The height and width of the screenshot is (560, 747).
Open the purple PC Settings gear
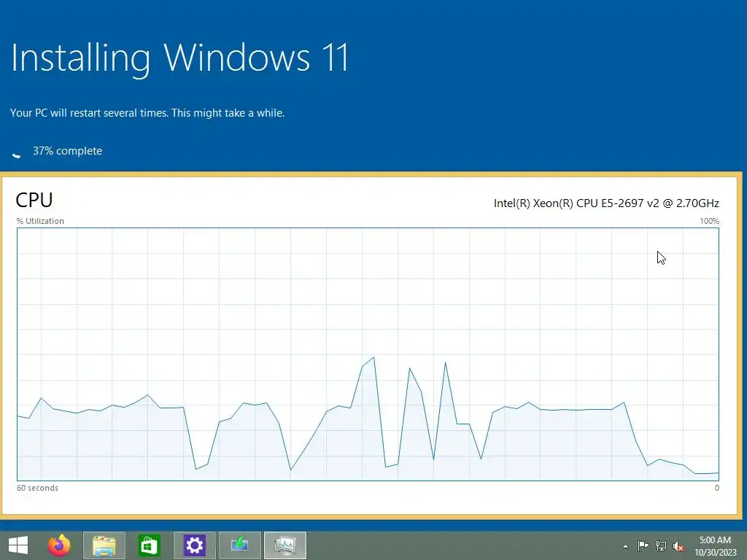coord(194,545)
